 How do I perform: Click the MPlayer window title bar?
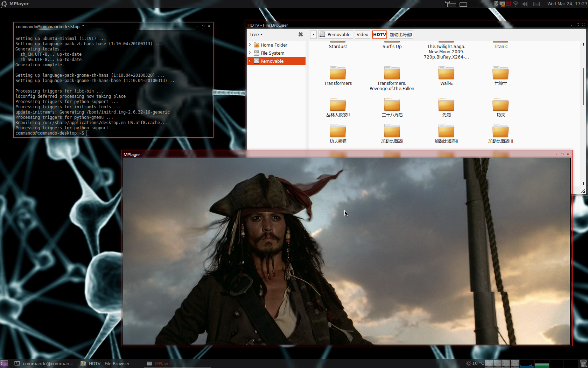tap(346, 154)
